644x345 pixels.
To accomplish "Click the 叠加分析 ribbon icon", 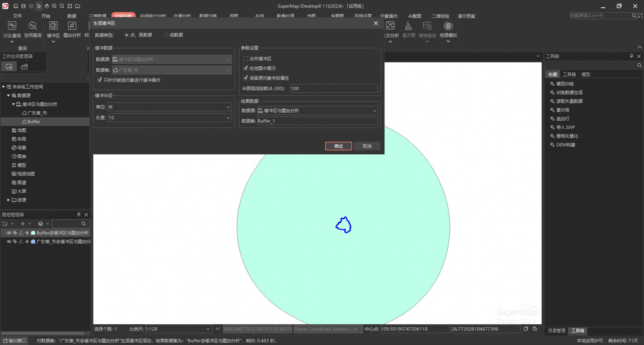I will (x=72, y=26).
